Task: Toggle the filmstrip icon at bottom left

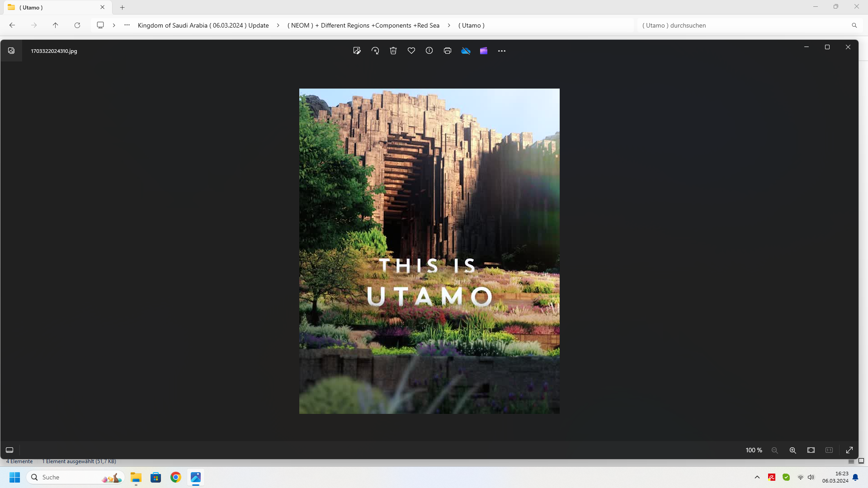Action: point(9,450)
